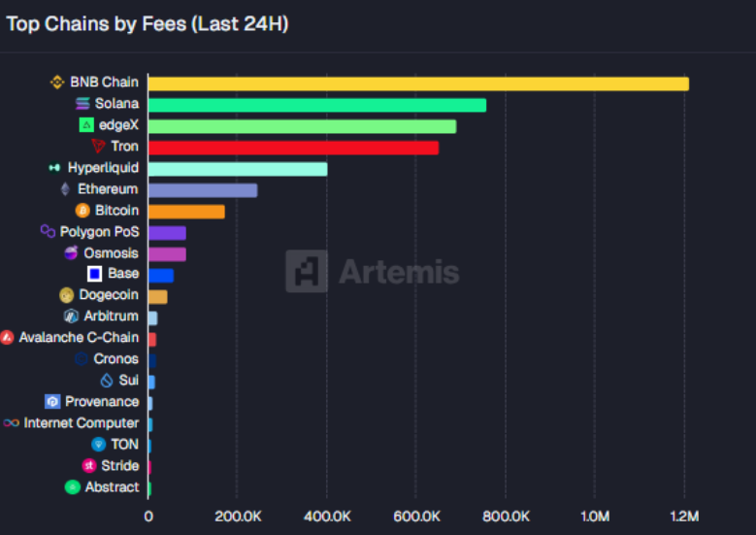This screenshot has width=756, height=535.
Task: Click the yellow BNB Chain bar
Action: tap(417, 84)
